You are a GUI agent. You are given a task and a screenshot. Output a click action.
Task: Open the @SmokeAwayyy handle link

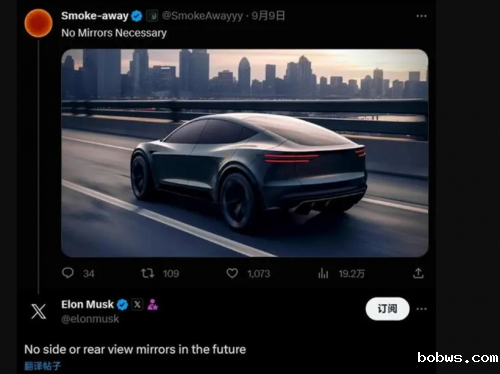202,16
